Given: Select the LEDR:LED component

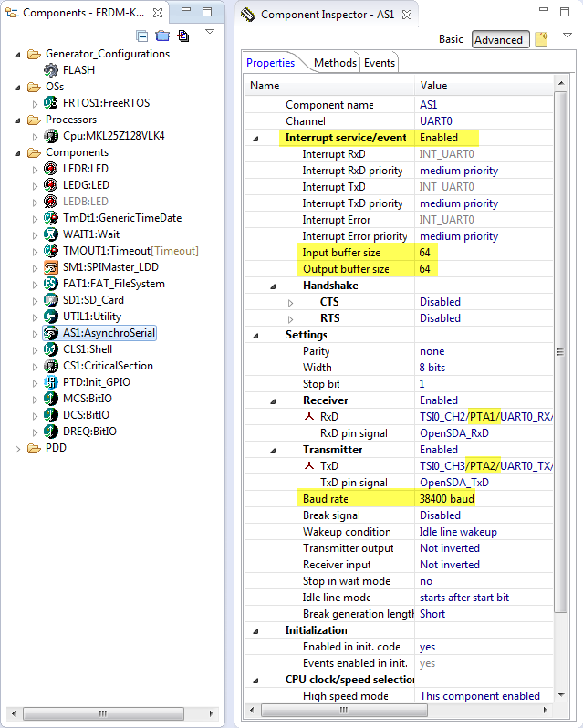Looking at the screenshot, I should 86,169.
